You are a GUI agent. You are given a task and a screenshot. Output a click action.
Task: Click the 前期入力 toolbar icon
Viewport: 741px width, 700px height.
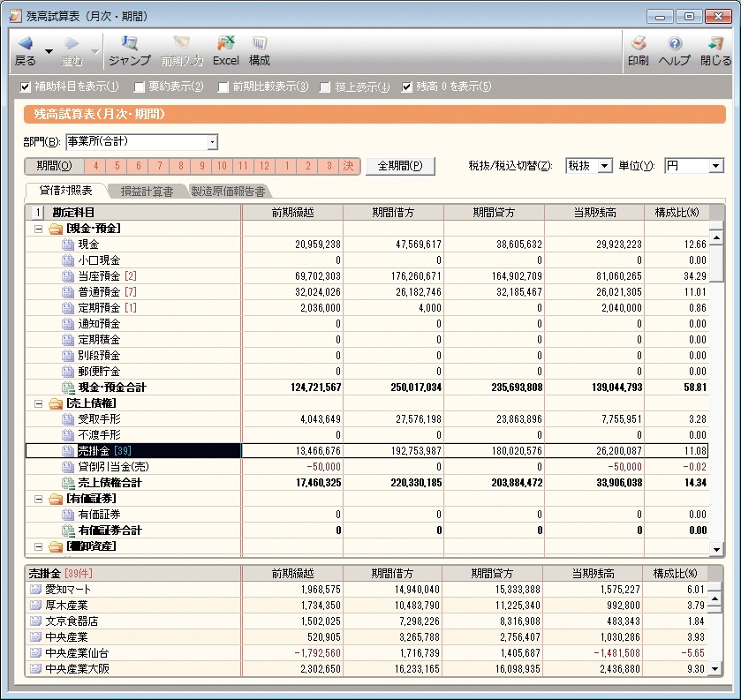[x=181, y=43]
